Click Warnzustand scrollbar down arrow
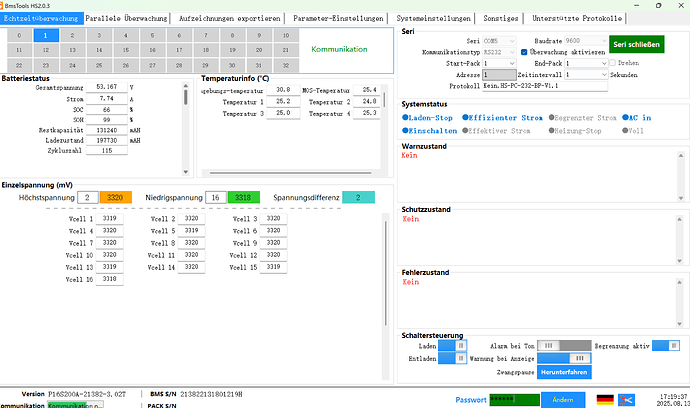Screen dimensions: 690x408 click(x=680, y=198)
